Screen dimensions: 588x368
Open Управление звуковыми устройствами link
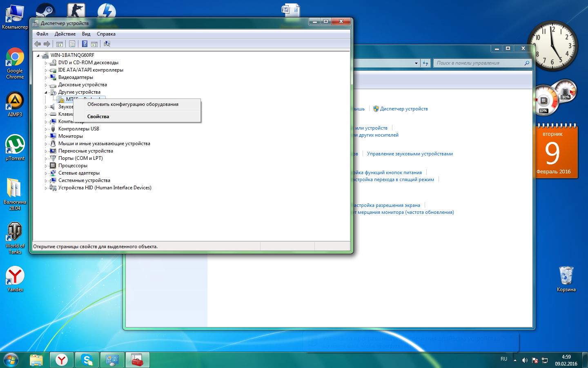click(410, 154)
